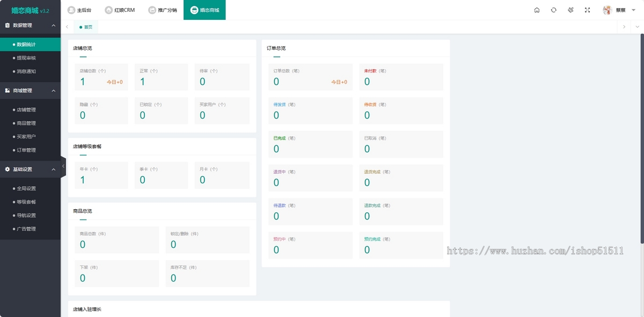Click the user avatar picture
Viewport: 644px width, 317px height.
608,10
